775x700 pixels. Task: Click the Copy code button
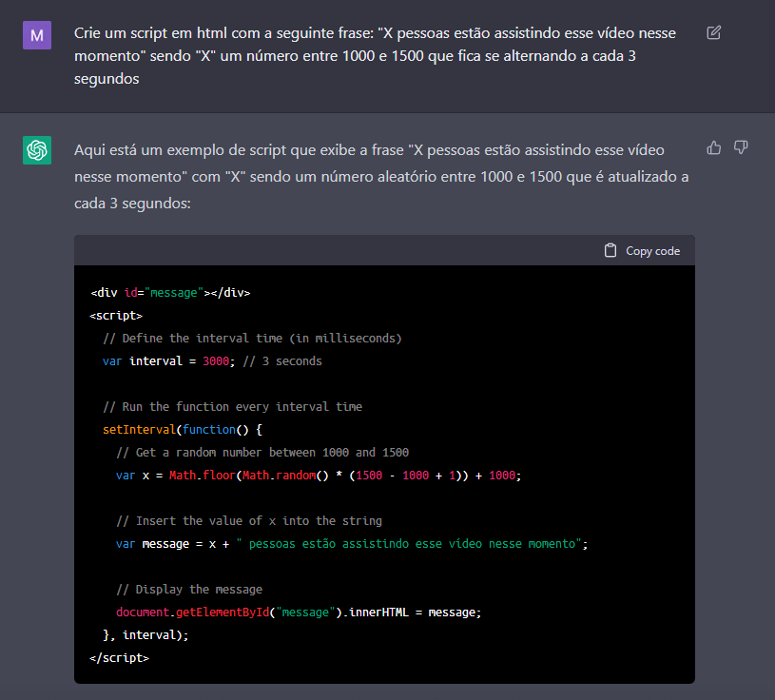click(642, 251)
